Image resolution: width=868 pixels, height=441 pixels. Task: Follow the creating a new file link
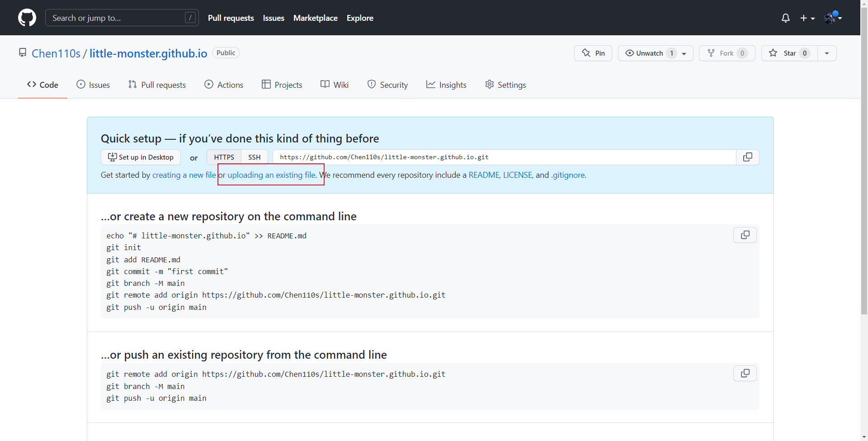click(x=184, y=175)
